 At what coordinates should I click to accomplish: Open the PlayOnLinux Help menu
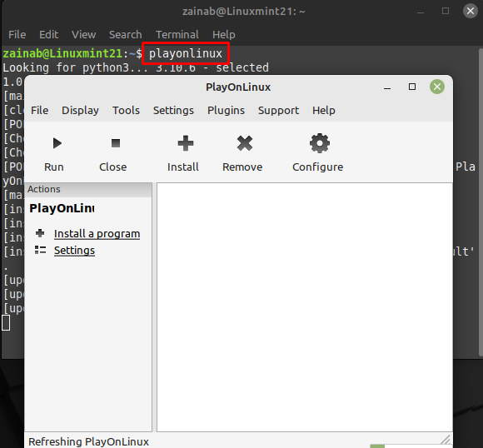pos(323,110)
